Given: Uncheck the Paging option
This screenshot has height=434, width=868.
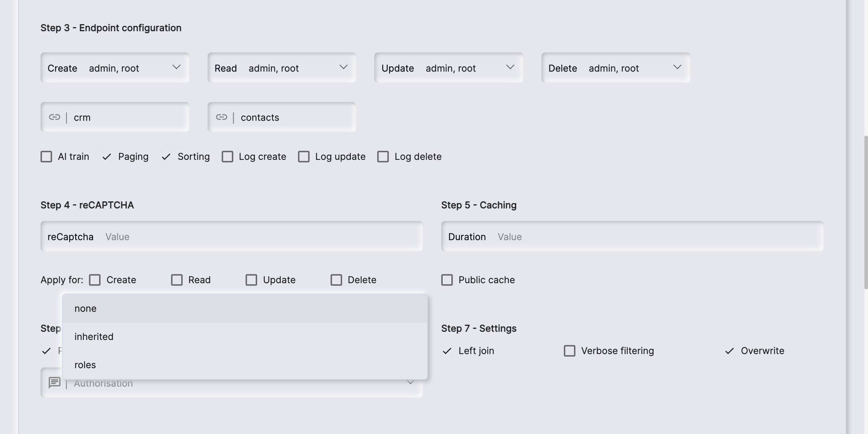Looking at the screenshot, I should pyautogui.click(x=107, y=157).
